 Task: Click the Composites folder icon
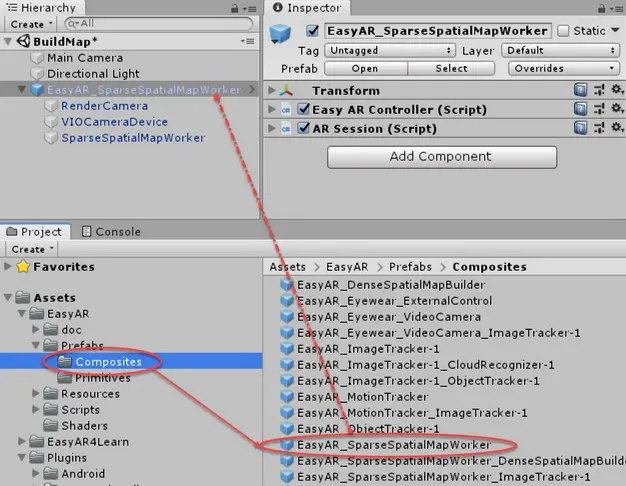tap(64, 361)
